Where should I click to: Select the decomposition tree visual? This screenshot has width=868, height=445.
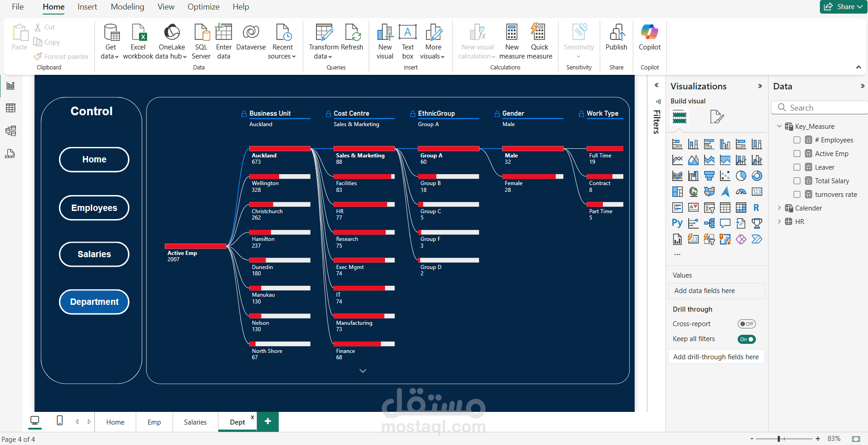[709, 223]
